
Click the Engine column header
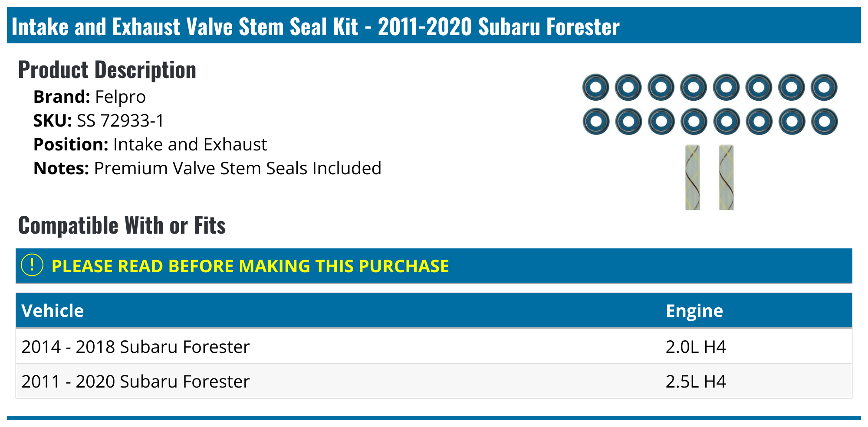coord(694,311)
